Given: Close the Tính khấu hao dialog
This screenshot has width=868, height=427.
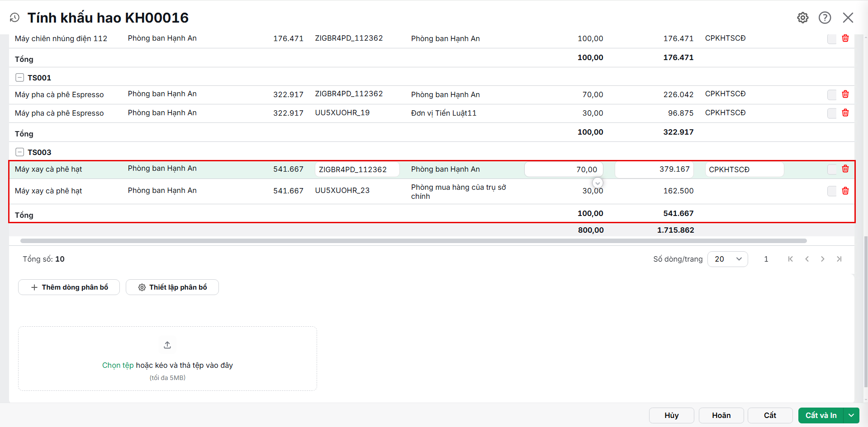Looking at the screenshot, I should pos(848,18).
